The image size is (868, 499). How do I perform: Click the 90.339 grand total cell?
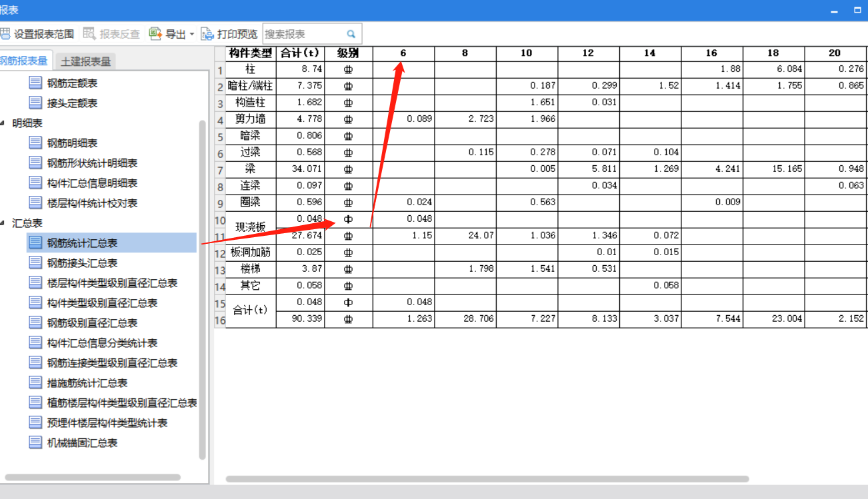point(300,319)
